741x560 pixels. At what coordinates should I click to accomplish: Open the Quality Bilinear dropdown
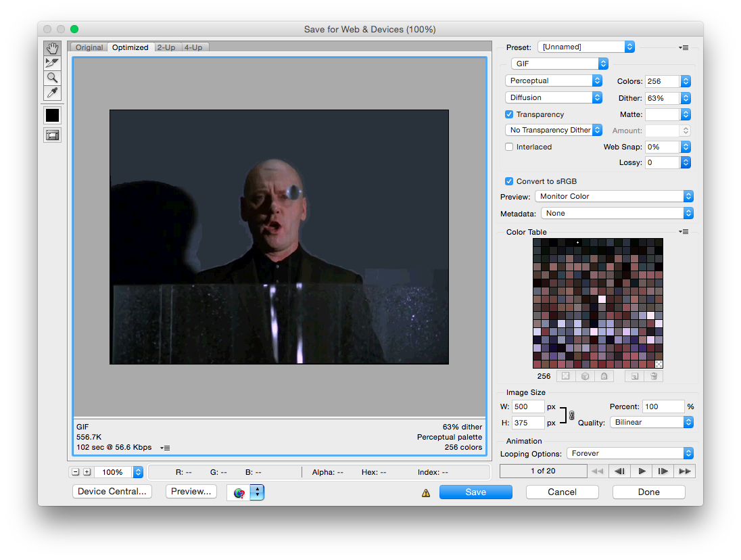click(652, 422)
